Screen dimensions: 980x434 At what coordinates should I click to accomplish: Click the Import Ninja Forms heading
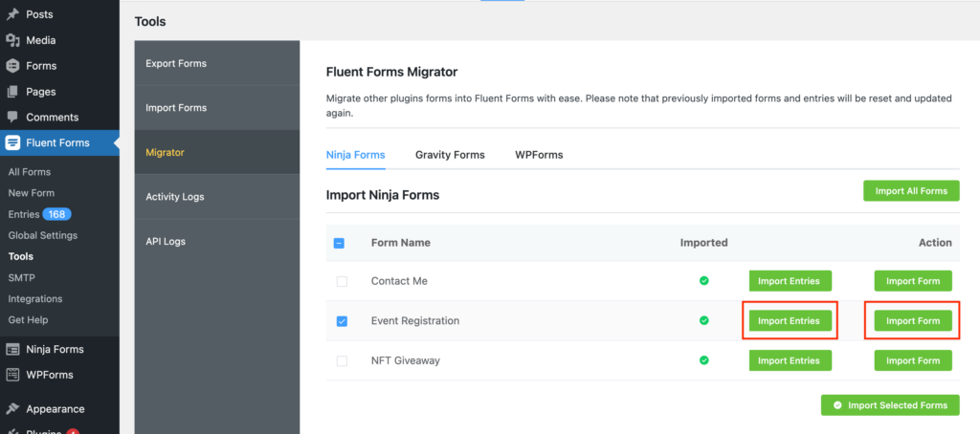[383, 195]
